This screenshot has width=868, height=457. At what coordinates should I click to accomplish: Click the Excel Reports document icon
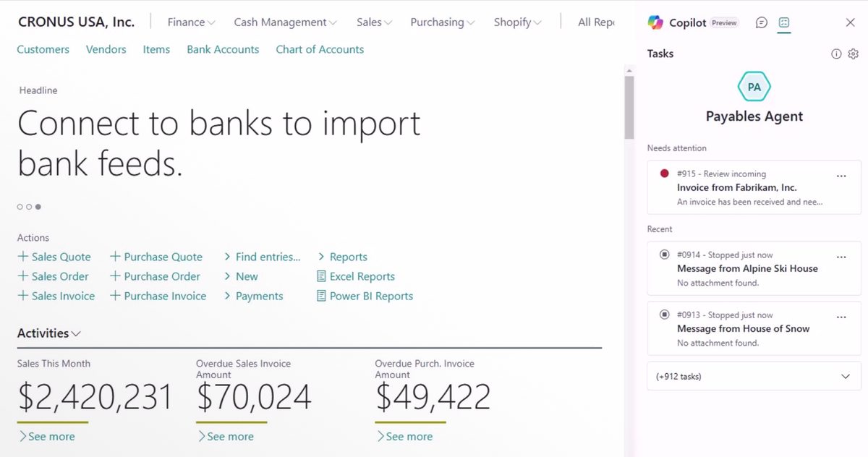321,276
